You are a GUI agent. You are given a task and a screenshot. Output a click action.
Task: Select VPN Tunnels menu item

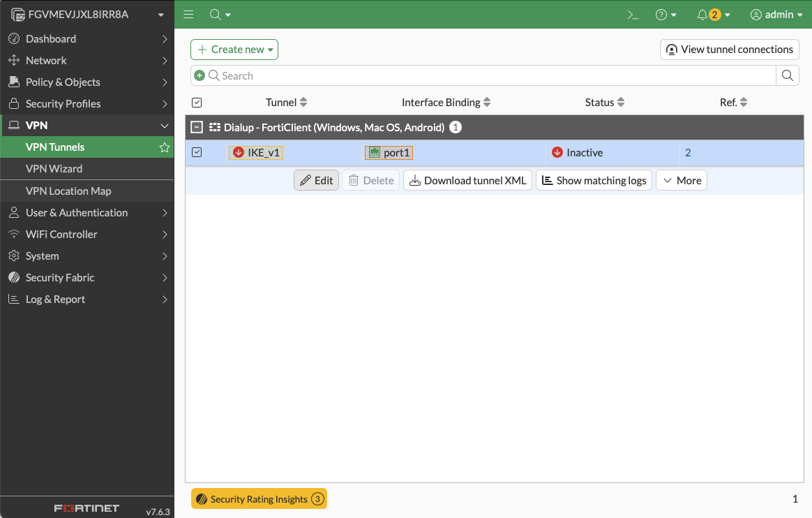pyautogui.click(x=87, y=147)
